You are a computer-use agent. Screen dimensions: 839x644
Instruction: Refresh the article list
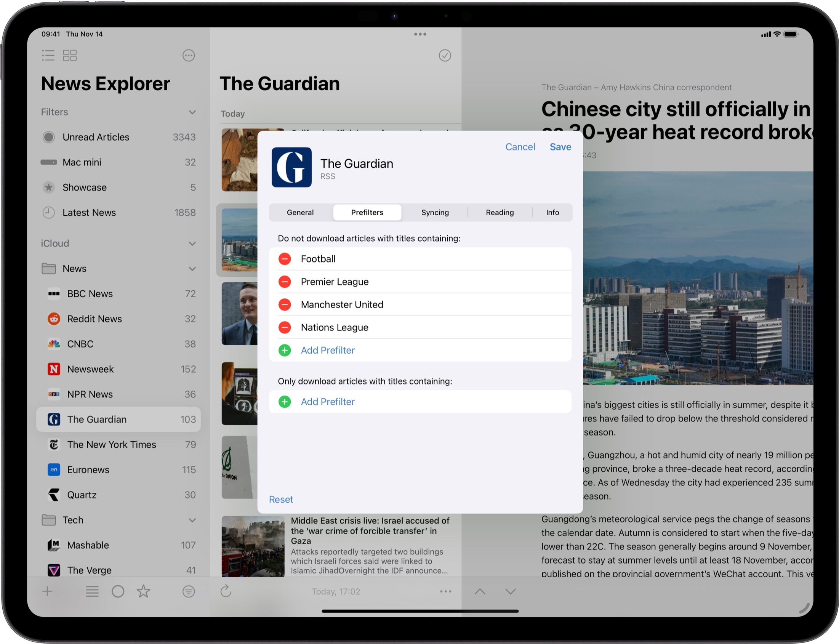tap(226, 591)
